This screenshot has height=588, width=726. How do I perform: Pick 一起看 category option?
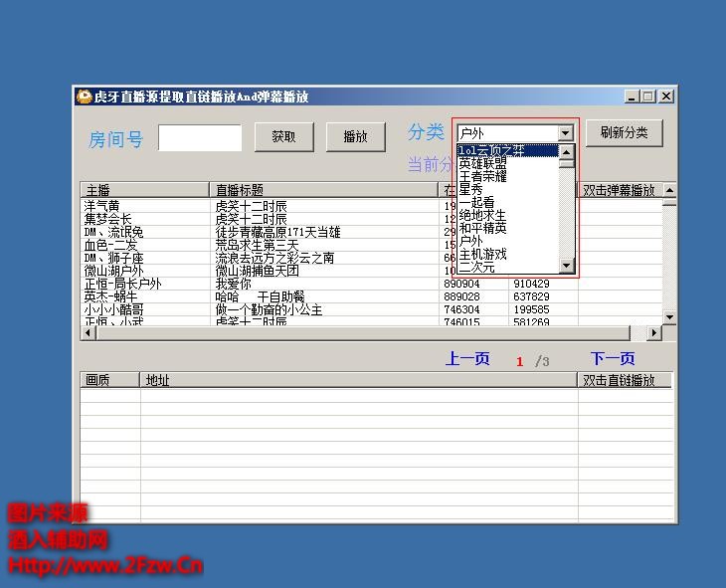pyautogui.click(x=507, y=202)
